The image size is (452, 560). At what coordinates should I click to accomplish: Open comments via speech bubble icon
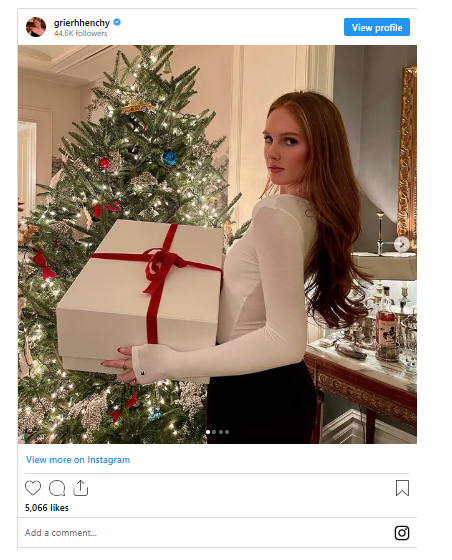pos(57,488)
